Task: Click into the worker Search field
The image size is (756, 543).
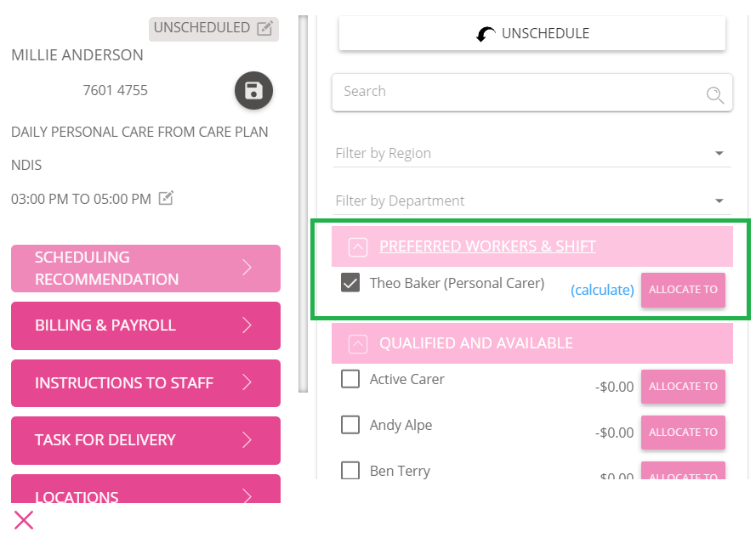Action: 531,93
